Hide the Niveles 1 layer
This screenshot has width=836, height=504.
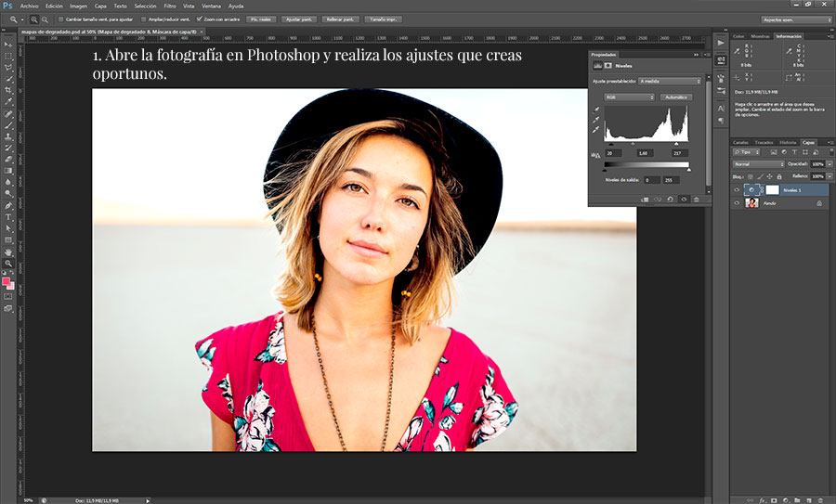737,189
